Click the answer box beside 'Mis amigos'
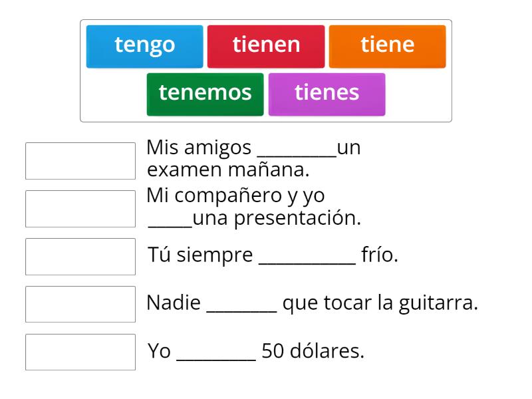The image size is (532, 399). (x=80, y=160)
